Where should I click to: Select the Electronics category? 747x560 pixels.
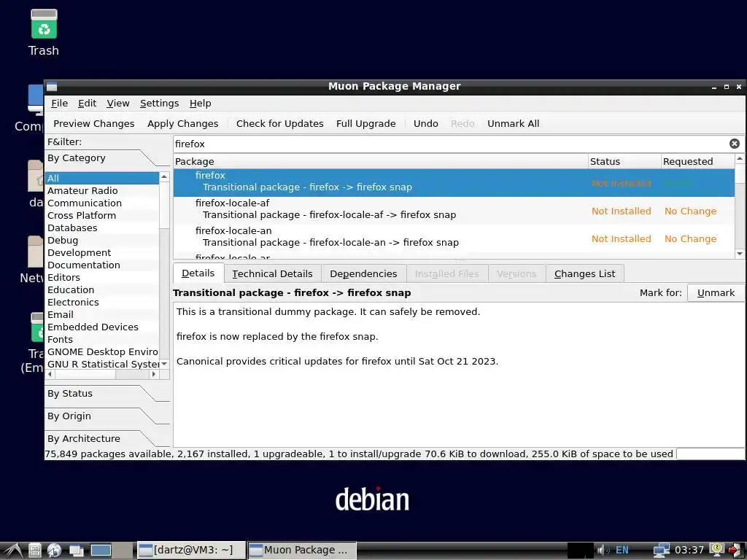pyautogui.click(x=102, y=302)
